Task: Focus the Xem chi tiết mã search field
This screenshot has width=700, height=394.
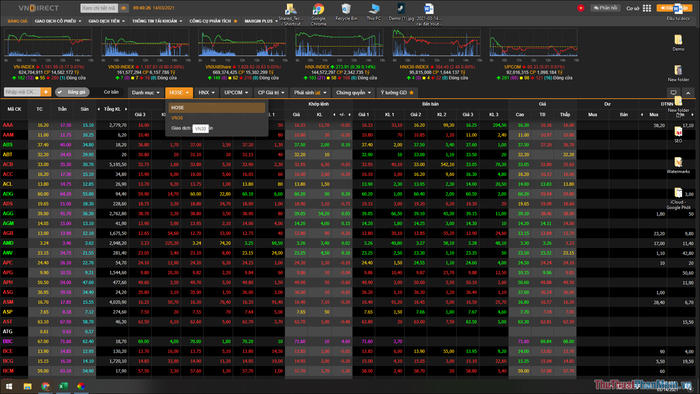Action: pos(99,8)
